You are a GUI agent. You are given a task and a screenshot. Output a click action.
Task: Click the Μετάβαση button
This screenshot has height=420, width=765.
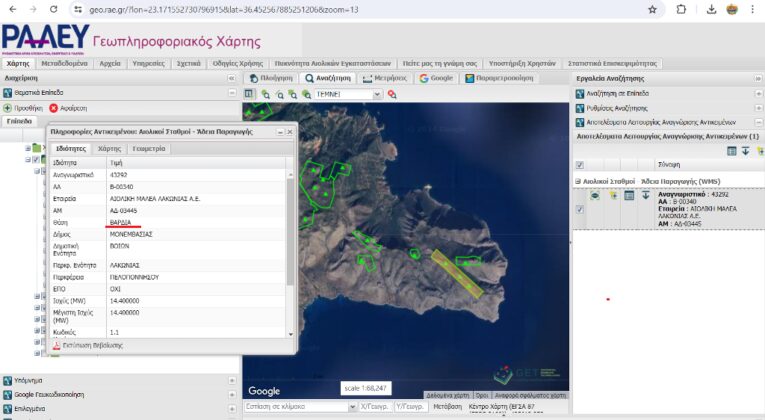(x=447, y=406)
